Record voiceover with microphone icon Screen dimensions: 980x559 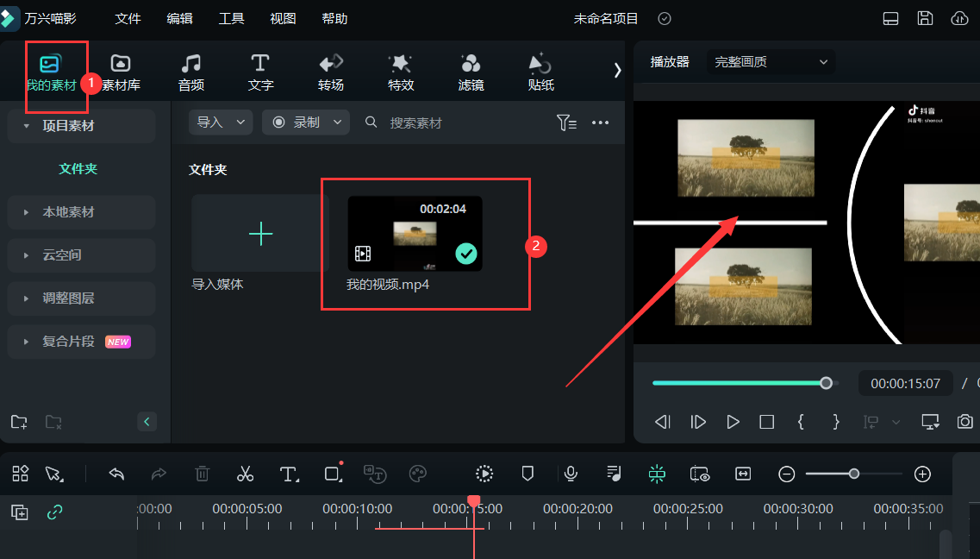(x=571, y=474)
